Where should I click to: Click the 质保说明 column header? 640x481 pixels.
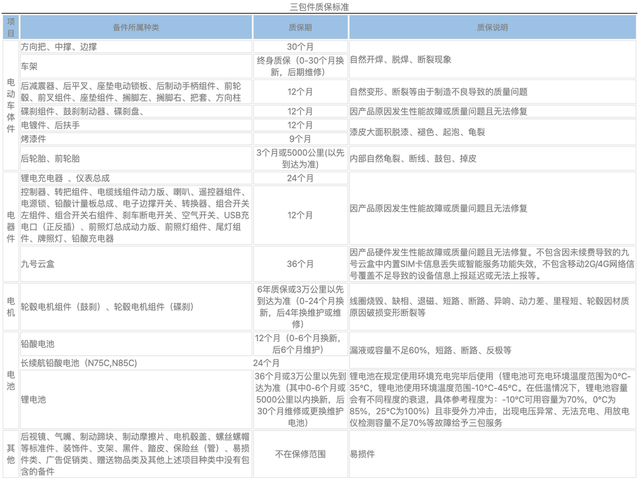click(x=492, y=27)
